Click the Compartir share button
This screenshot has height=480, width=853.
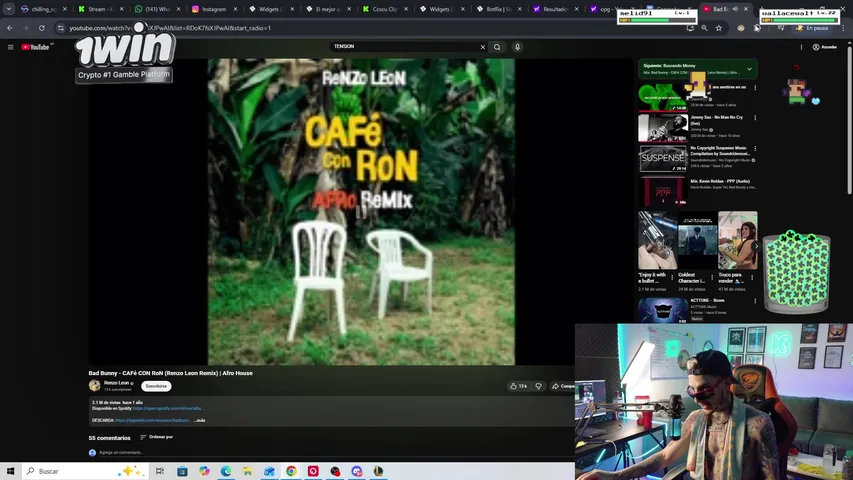click(x=563, y=386)
